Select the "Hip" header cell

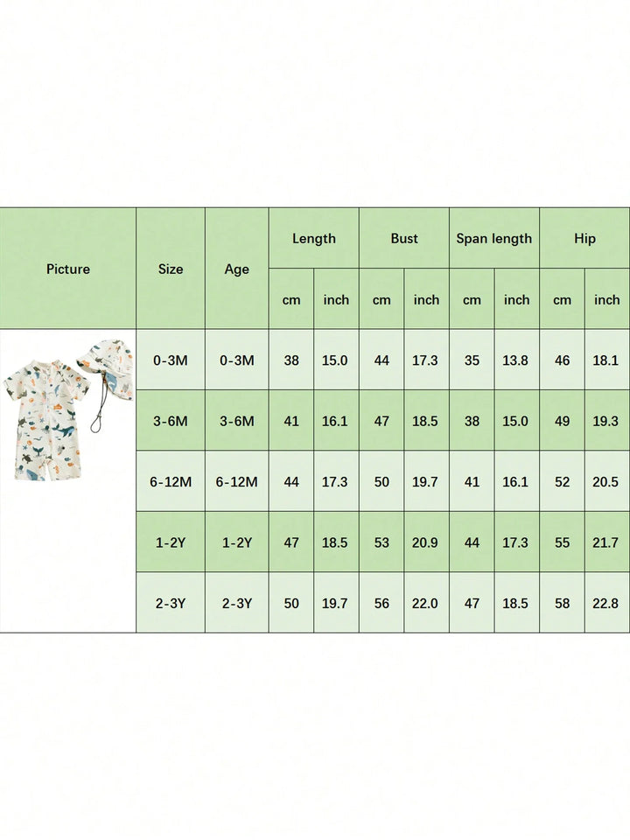point(584,239)
